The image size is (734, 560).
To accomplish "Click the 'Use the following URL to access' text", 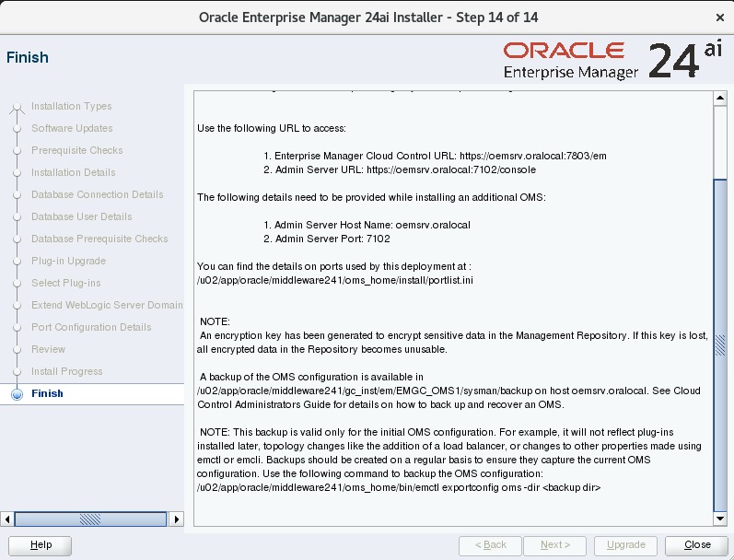I will click(x=272, y=128).
